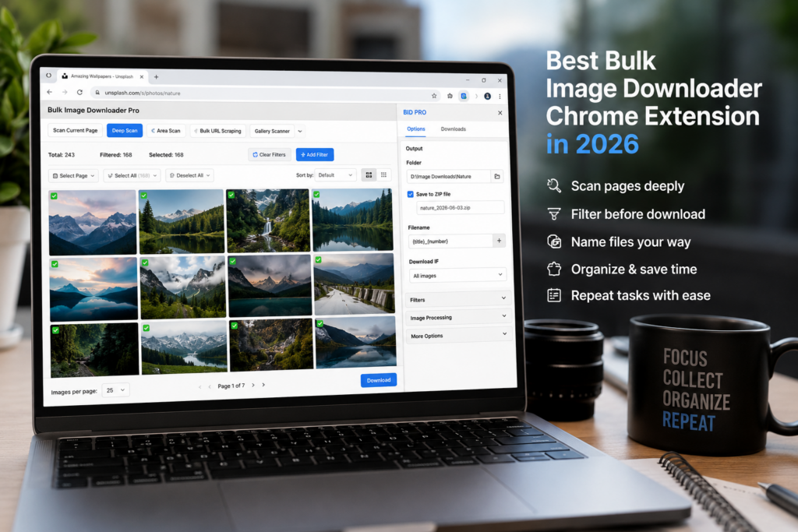Jump to the last page arrow
Image resolution: width=798 pixels, height=532 pixels.
(263, 385)
